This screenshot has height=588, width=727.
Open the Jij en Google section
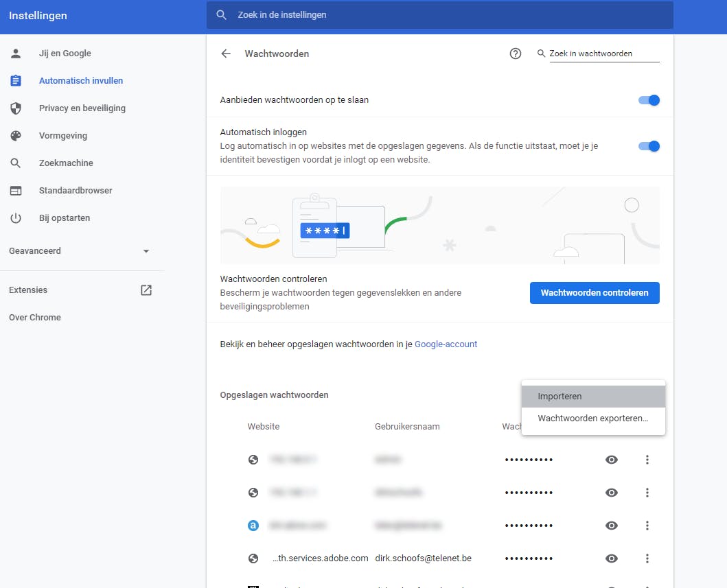pos(65,54)
